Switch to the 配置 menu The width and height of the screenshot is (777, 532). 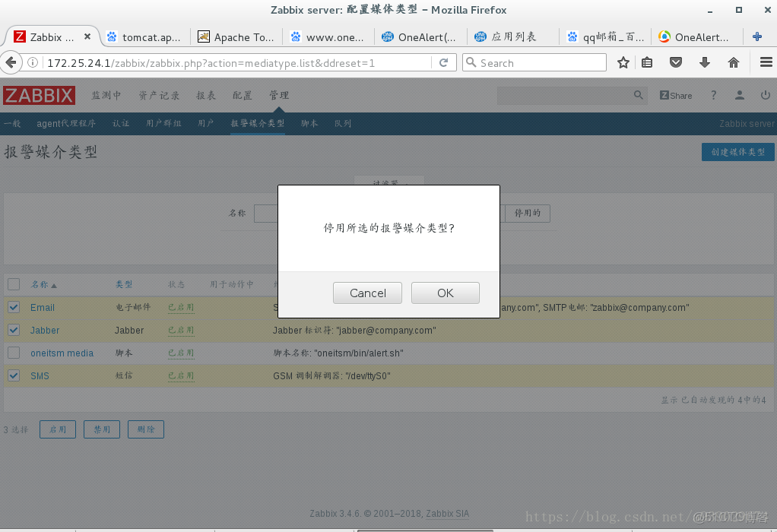coord(242,95)
